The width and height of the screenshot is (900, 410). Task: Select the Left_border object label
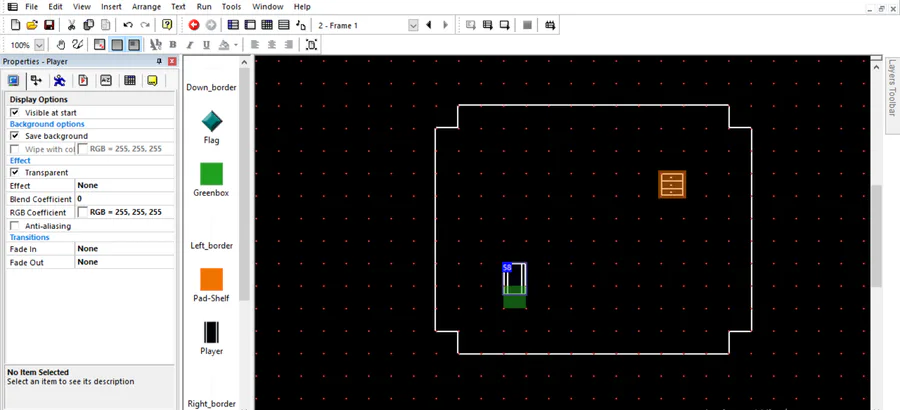[211, 246]
